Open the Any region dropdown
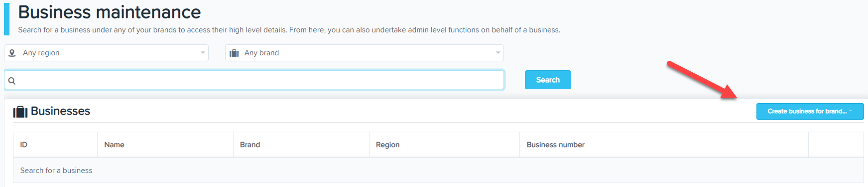The image size is (868, 187). [106, 53]
